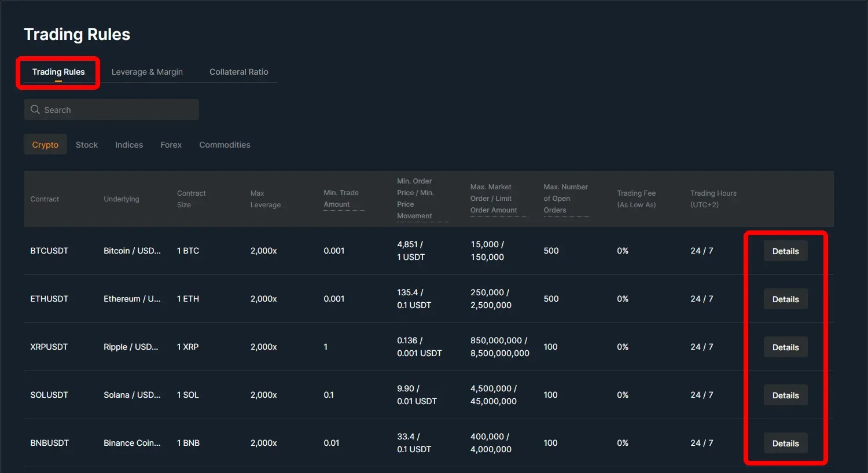
Task: Open Details for ETHUSDT row
Action: 785,299
